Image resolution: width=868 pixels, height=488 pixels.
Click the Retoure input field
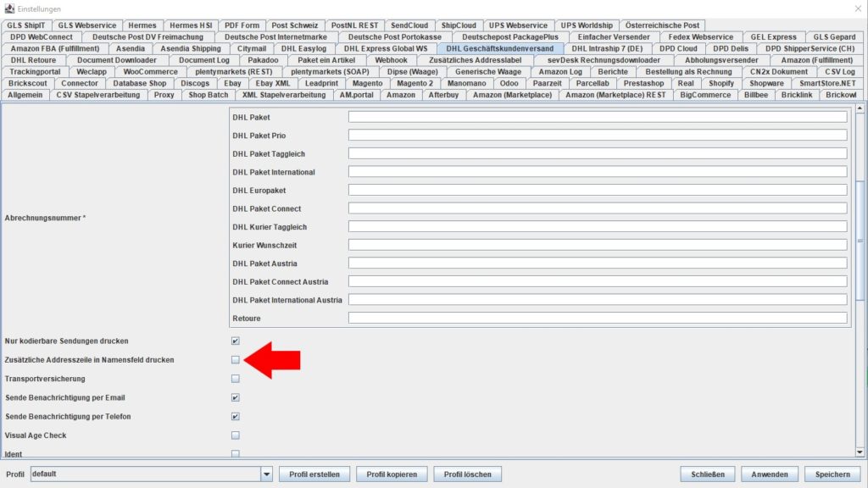pos(598,318)
